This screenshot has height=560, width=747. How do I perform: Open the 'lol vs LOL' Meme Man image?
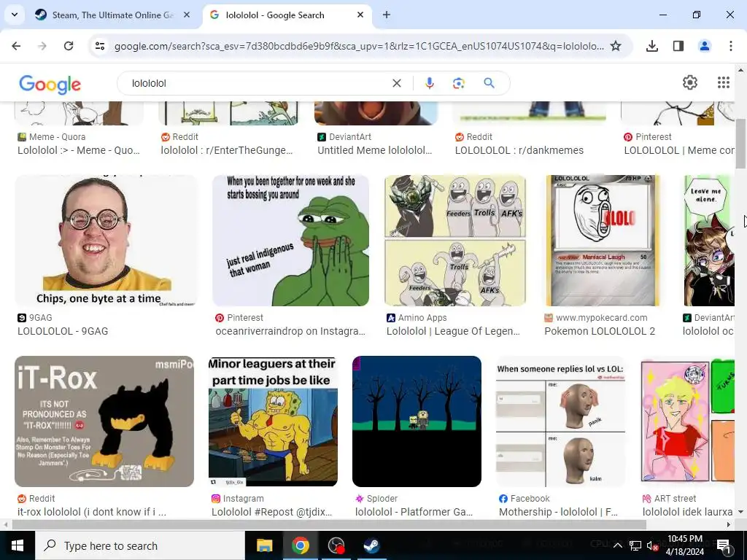tap(560, 421)
